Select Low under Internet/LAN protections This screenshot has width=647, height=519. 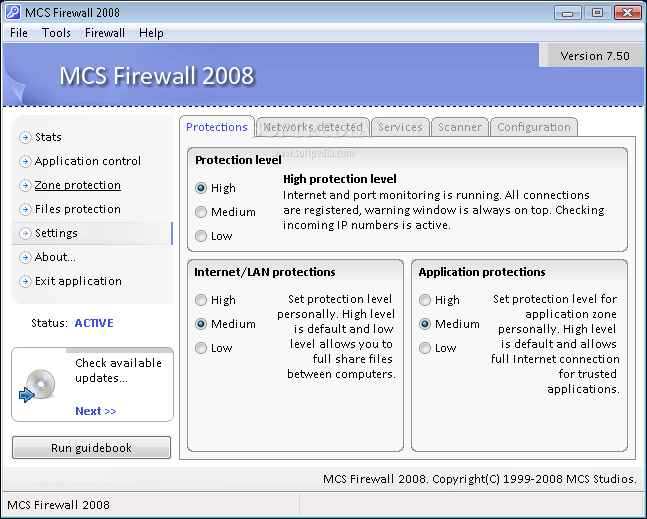point(201,348)
